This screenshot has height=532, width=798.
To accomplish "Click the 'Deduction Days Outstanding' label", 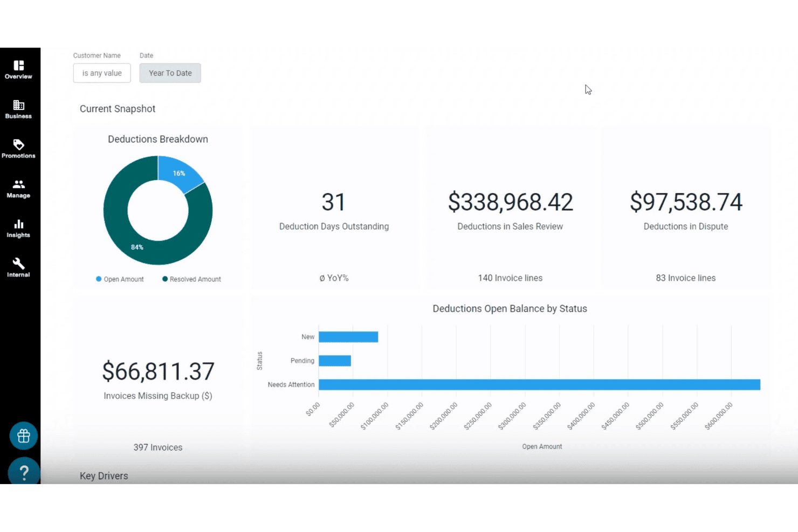I will click(334, 226).
